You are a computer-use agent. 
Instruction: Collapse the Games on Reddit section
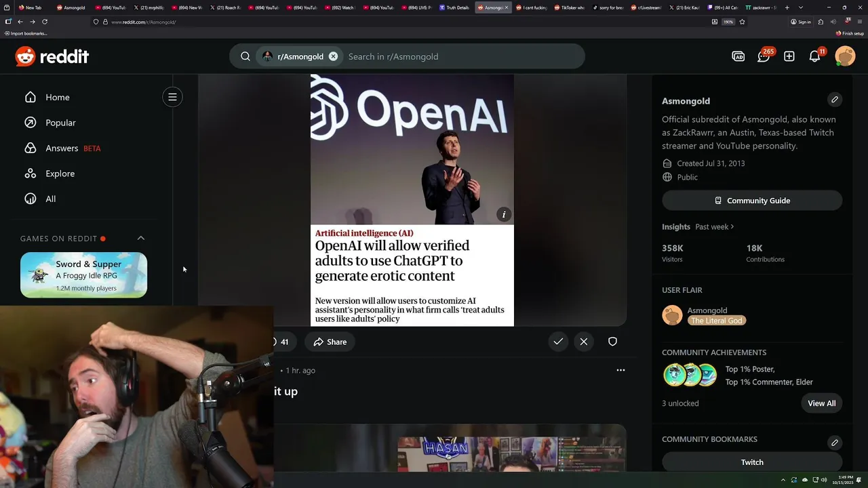[x=141, y=238]
